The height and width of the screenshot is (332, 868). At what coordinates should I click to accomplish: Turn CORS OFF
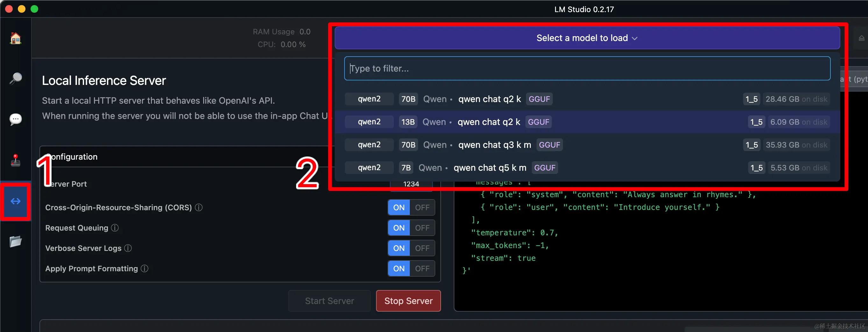tap(422, 208)
